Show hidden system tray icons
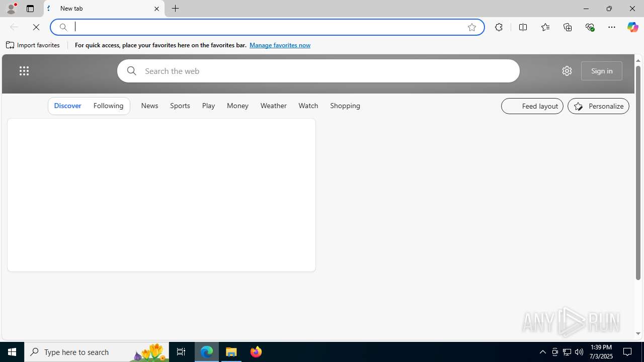 click(x=542, y=352)
